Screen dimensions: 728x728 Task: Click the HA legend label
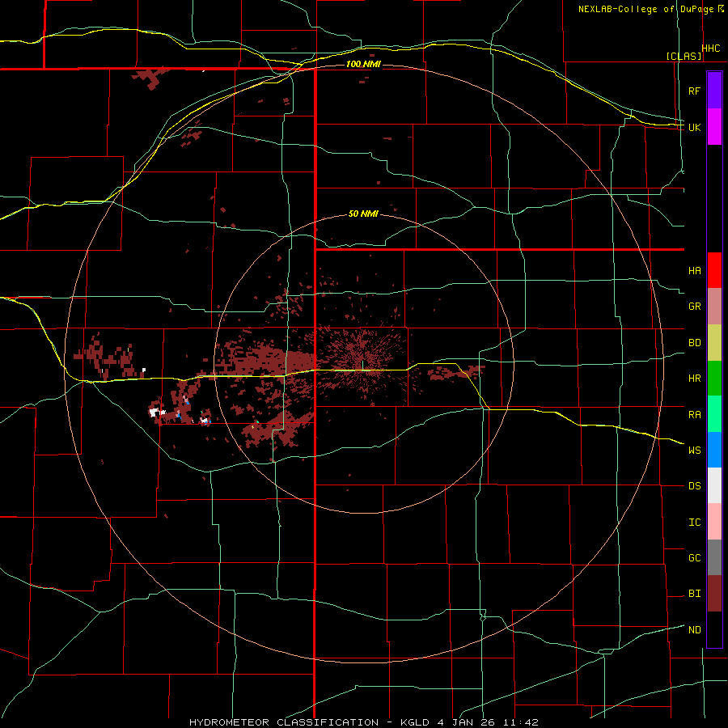click(x=694, y=270)
